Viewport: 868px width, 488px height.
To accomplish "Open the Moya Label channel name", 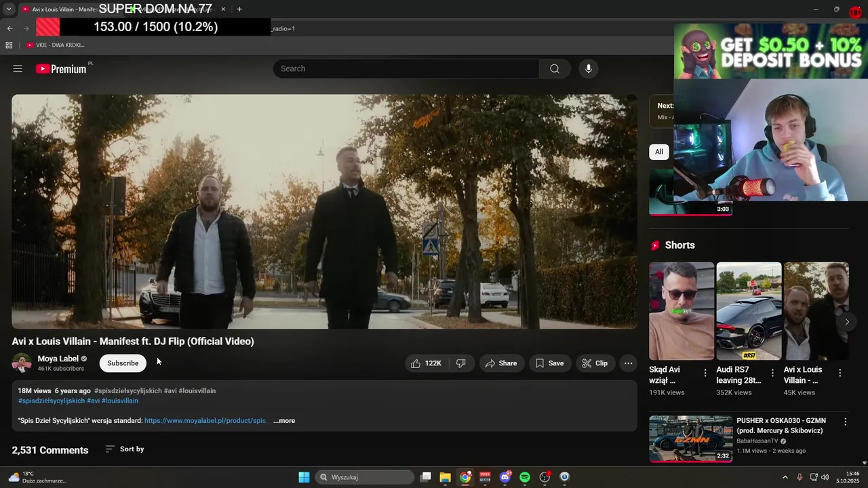I will [58, 359].
